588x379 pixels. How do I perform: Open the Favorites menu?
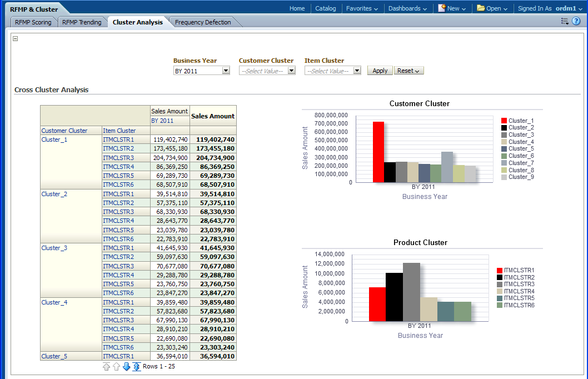pos(362,8)
